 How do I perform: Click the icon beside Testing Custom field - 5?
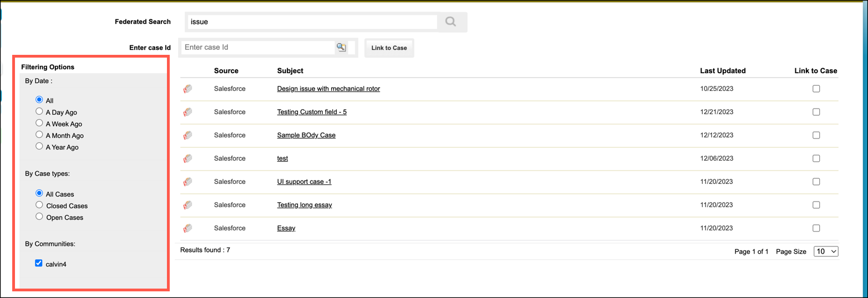(187, 112)
